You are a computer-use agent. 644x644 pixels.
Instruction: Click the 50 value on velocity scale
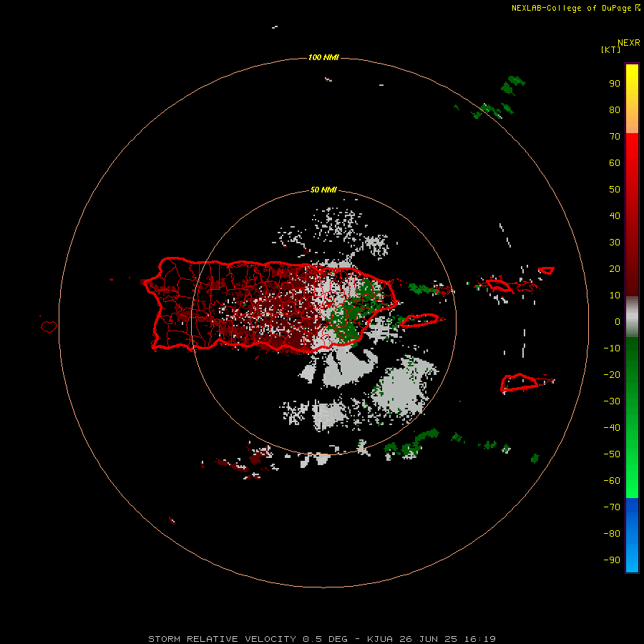point(615,190)
